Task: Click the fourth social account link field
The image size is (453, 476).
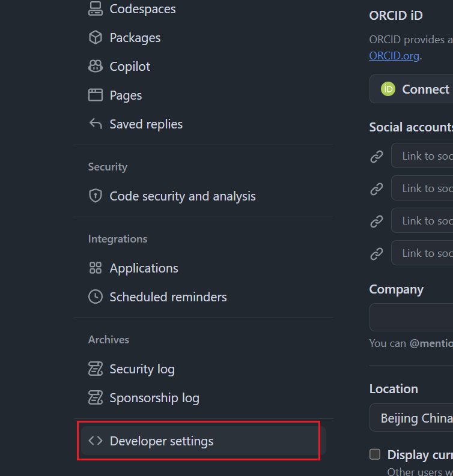Action: pos(422,253)
